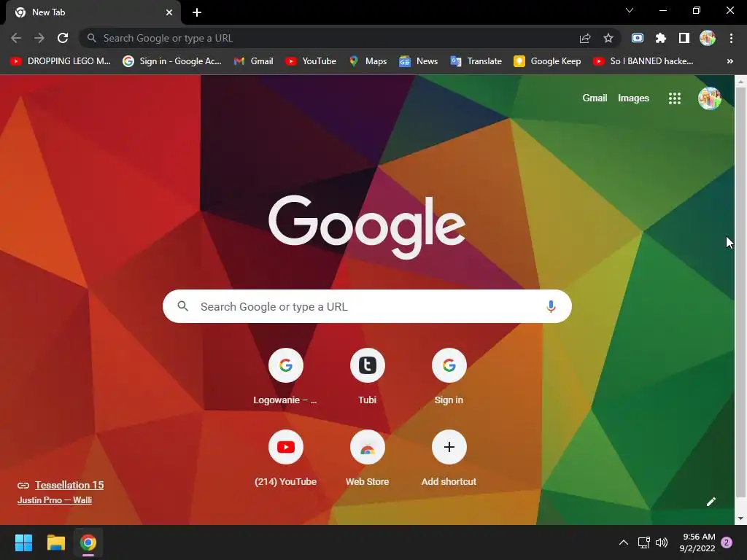Select the New Tab tab
Image resolution: width=747 pixels, height=560 pixels.
pos(93,12)
